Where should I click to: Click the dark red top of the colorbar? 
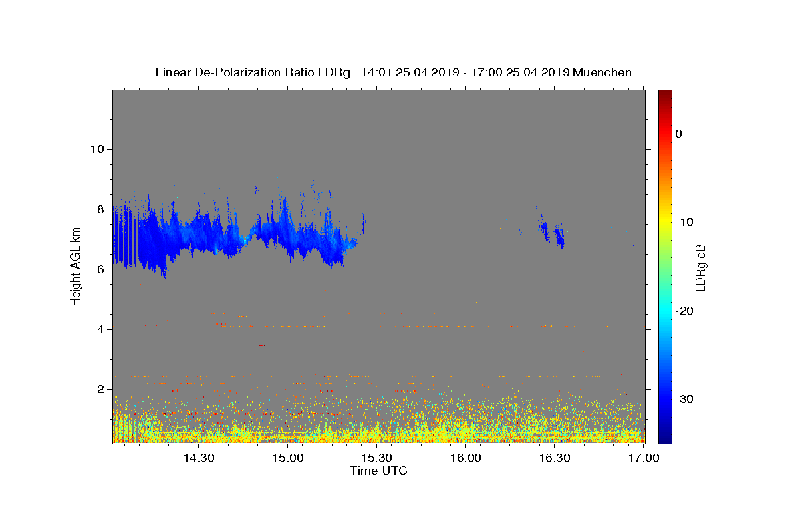tap(665, 95)
